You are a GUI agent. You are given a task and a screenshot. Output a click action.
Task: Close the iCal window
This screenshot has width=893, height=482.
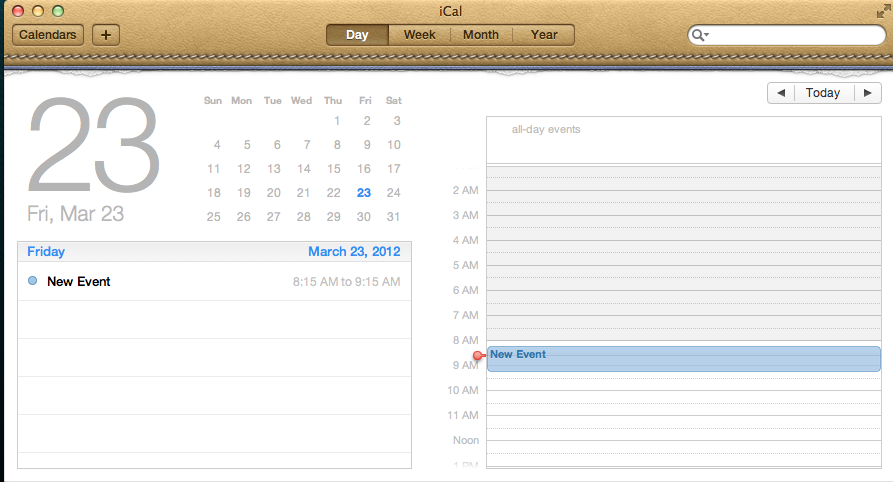click(18, 11)
